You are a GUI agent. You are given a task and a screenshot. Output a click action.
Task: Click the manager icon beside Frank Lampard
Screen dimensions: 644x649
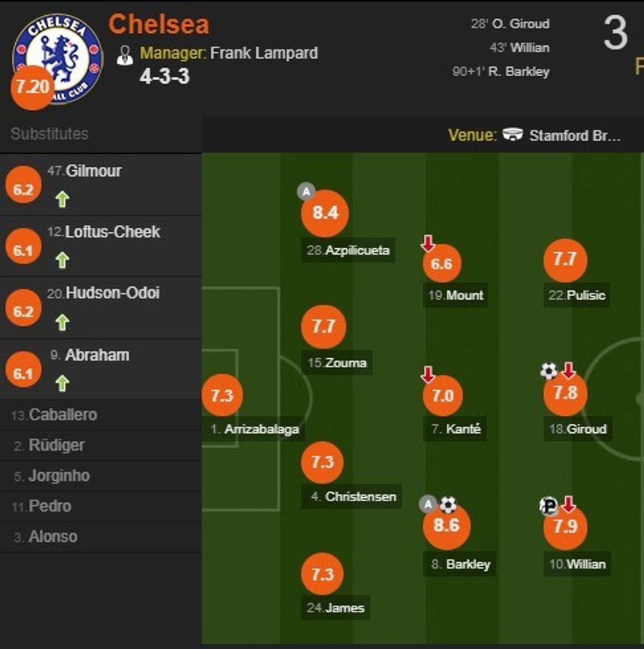(x=125, y=55)
